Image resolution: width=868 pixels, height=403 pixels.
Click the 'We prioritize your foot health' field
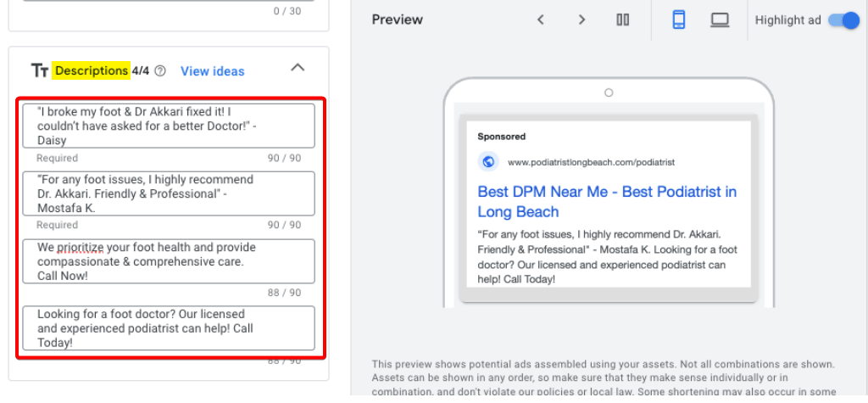168,261
